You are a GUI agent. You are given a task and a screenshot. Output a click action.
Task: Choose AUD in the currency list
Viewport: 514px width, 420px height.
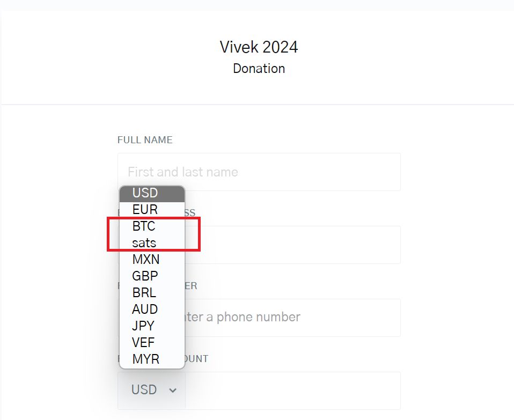145,310
